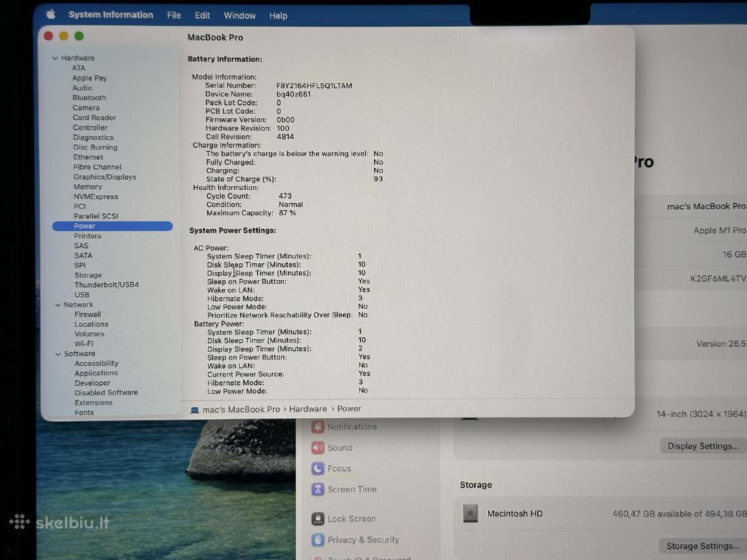Viewport: 747px width, 560px height.
Task: Select Printers in the sidebar
Action: click(x=88, y=236)
